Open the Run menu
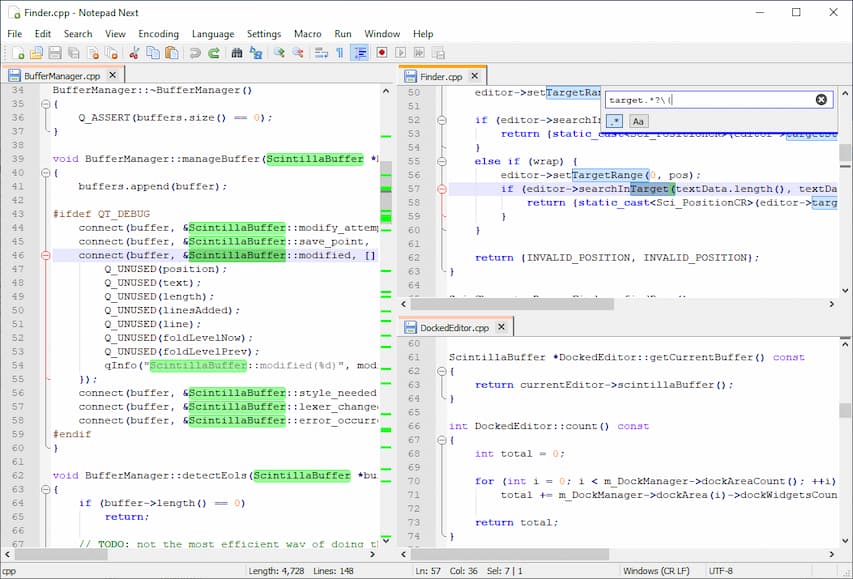The height and width of the screenshot is (579, 853). (x=343, y=34)
